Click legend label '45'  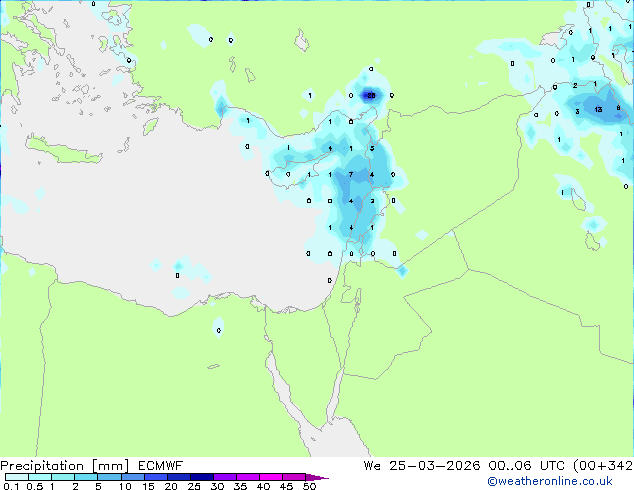pos(286,486)
